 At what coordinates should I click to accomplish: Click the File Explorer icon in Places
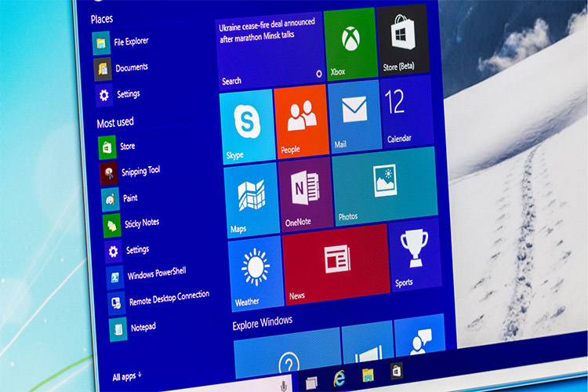click(x=101, y=43)
